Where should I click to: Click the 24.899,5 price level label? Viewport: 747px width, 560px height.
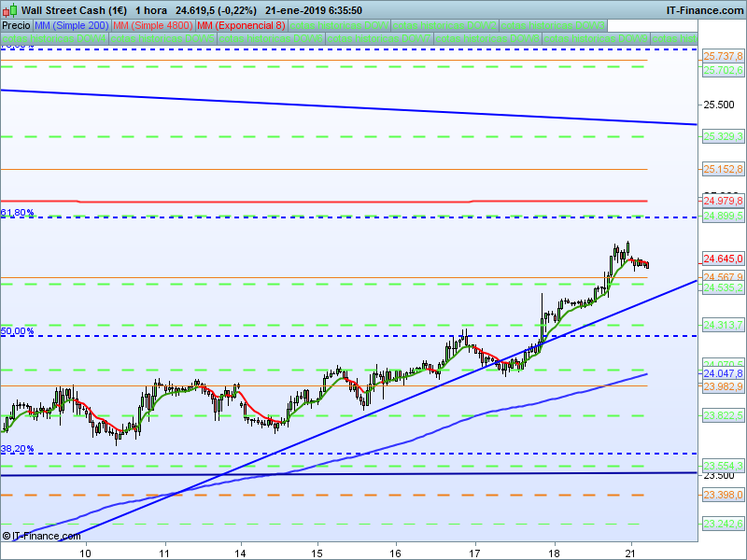coord(723,216)
